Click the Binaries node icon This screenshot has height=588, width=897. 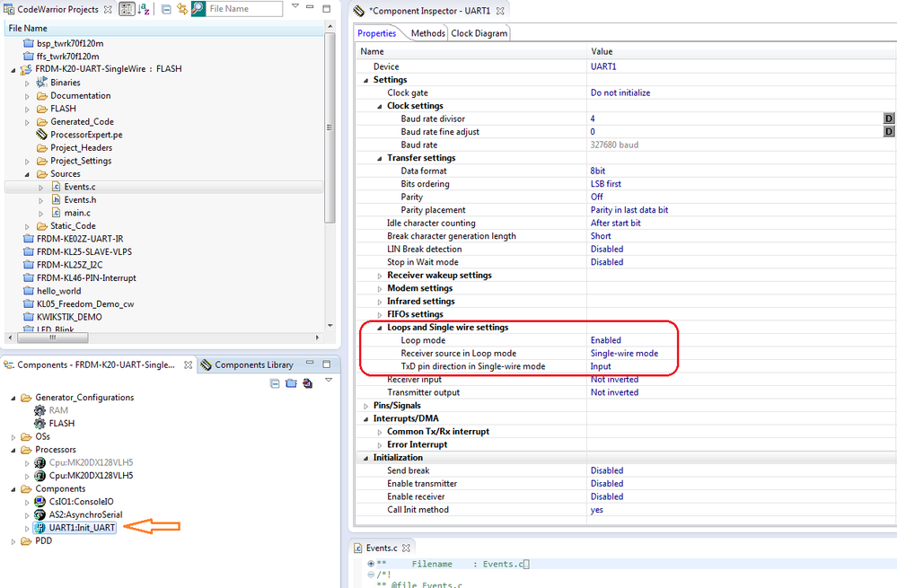coord(42,83)
